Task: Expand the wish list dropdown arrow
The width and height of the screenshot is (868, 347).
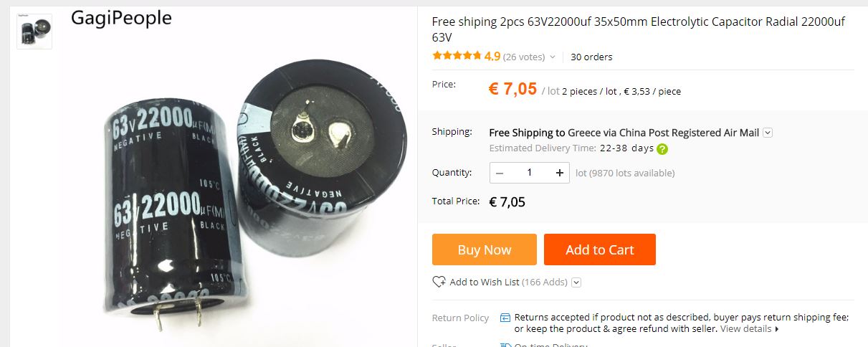Action: point(576,282)
